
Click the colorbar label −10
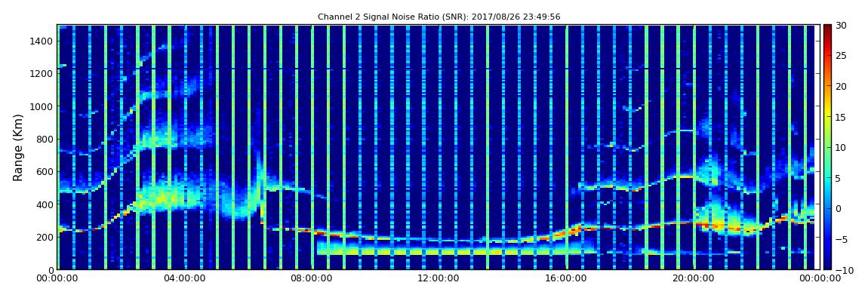[842, 269]
